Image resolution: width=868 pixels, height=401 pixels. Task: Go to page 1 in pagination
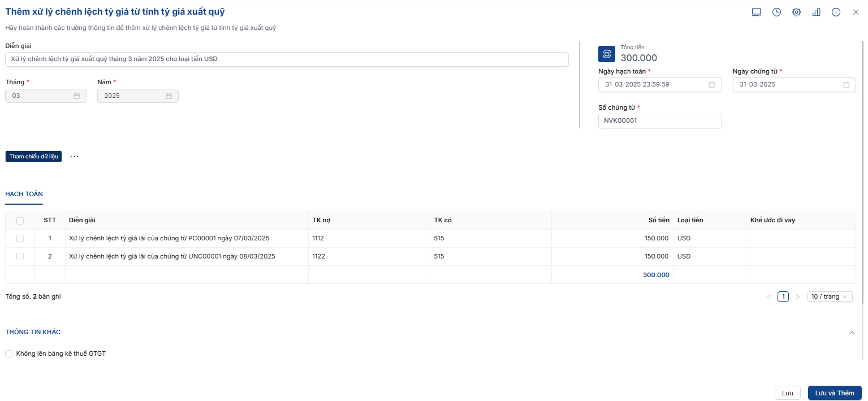[x=783, y=297]
